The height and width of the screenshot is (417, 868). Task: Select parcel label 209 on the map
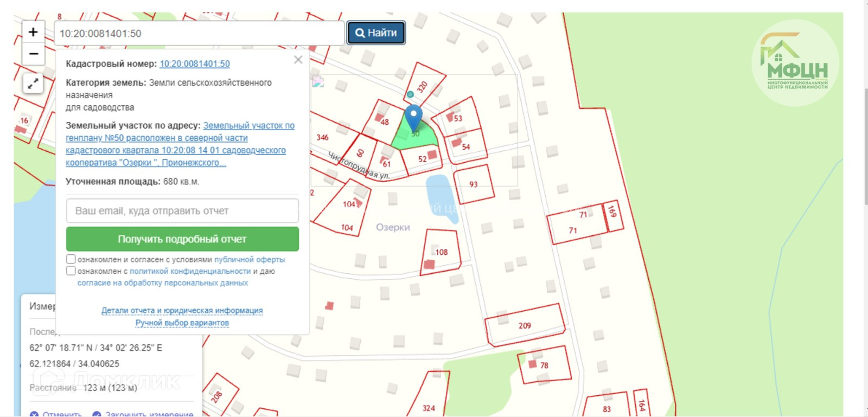(x=525, y=326)
